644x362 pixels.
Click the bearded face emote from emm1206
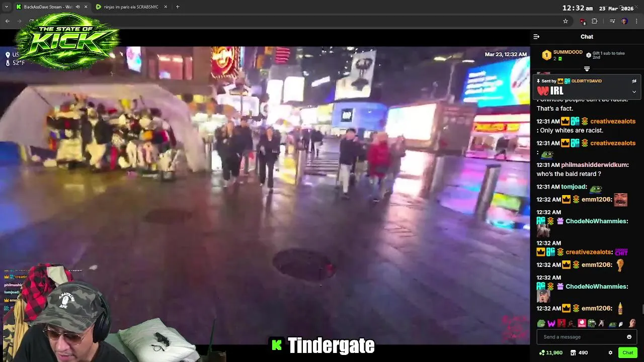tap(621, 200)
